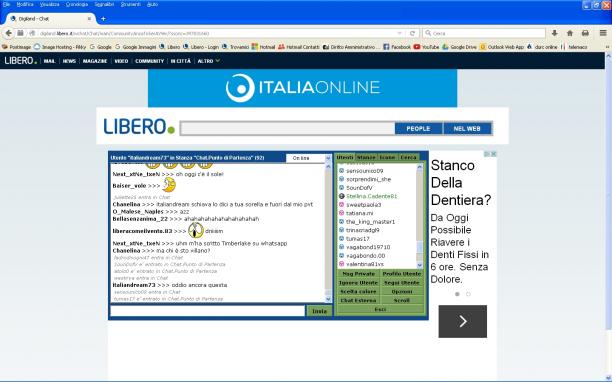This screenshot has width=612, height=382.
Task: Click the YouTube bookmark icon
Action: [x=417, y=47]
